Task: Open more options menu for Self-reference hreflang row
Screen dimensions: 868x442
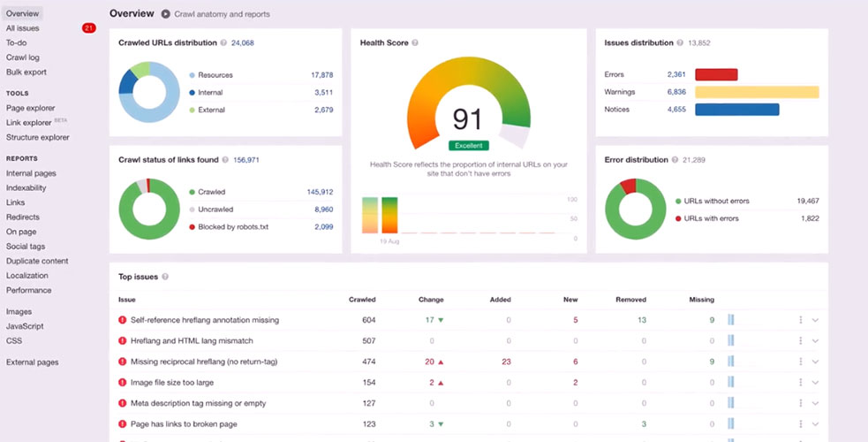Action: click(x=801, y=320)
